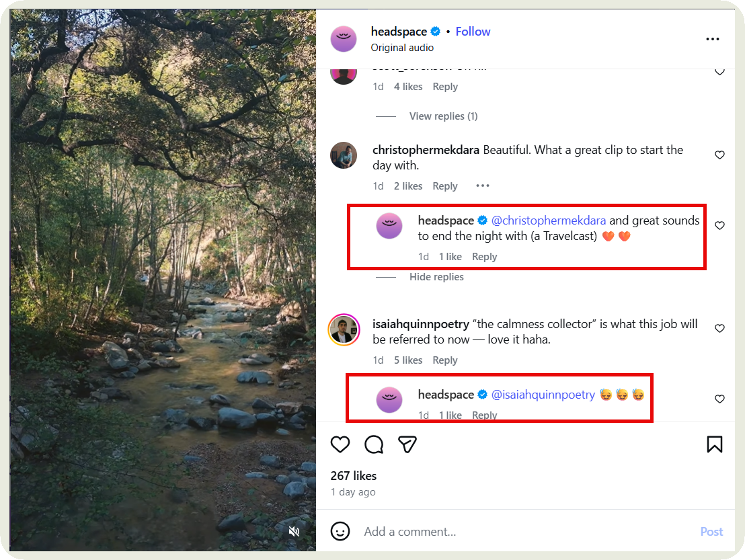This screenshot has height=560, width=745.
Task: Click the verified badge next to headspace
Action: pos(435,31)
